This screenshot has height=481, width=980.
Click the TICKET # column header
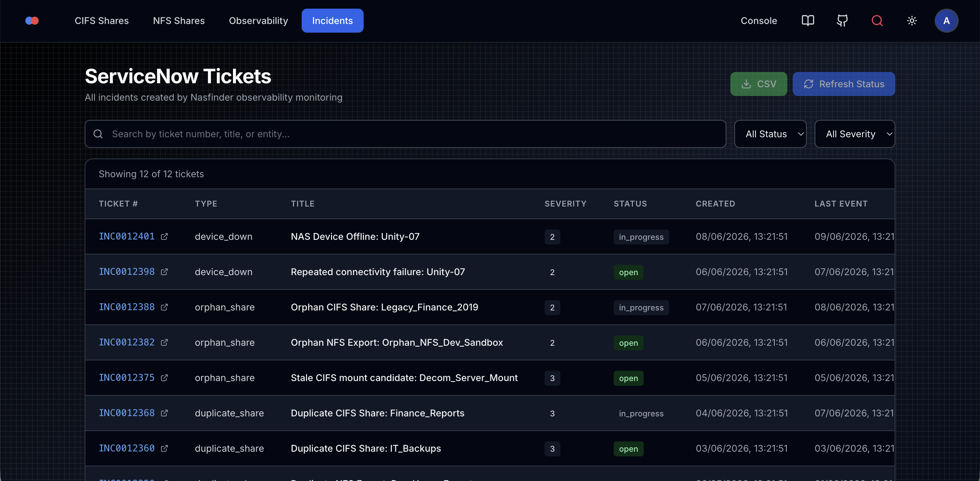click(x=118, y=204)
